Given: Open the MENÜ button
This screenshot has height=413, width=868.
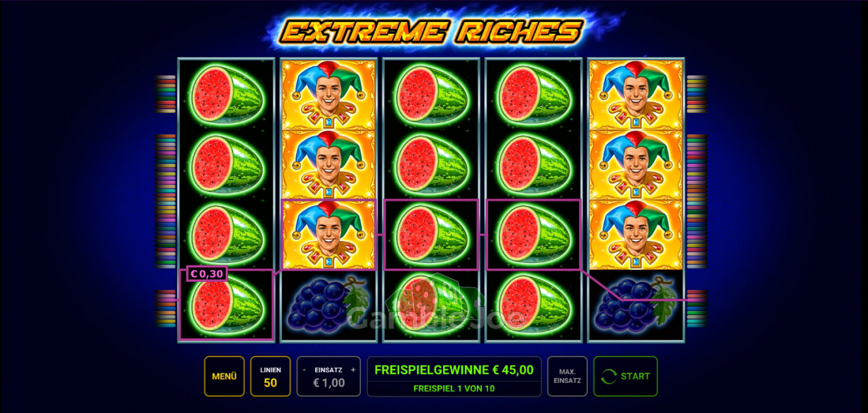Looking at the screenshot, I should [x=224, y=376].
